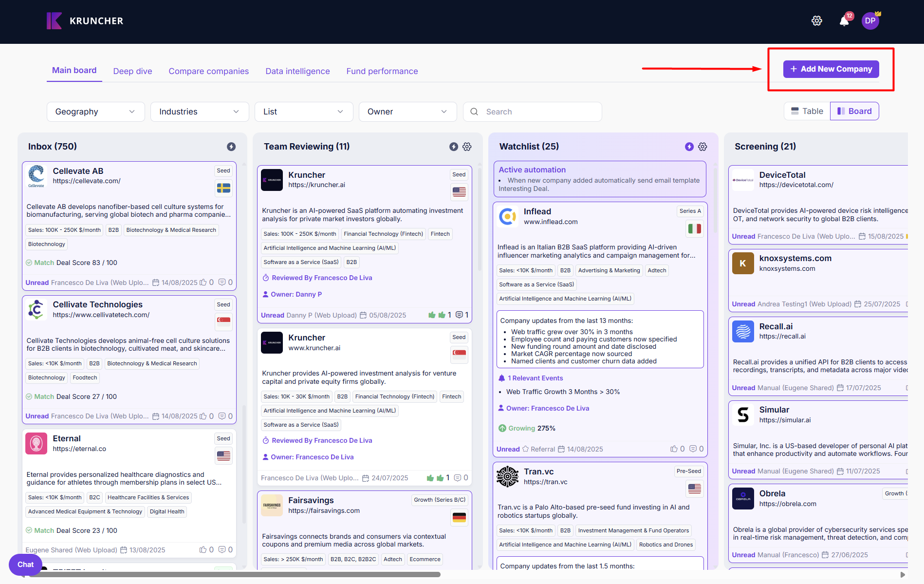Click the Robotics and Drones tag
Viewport: 924px width, 584px height.
666,545
